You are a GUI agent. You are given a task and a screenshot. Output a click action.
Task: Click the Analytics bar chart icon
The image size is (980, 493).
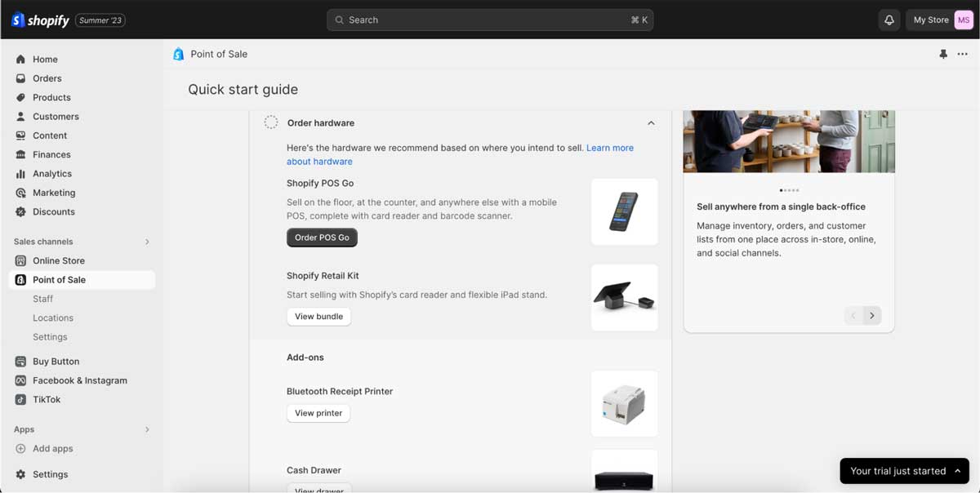tap(20, 173)
